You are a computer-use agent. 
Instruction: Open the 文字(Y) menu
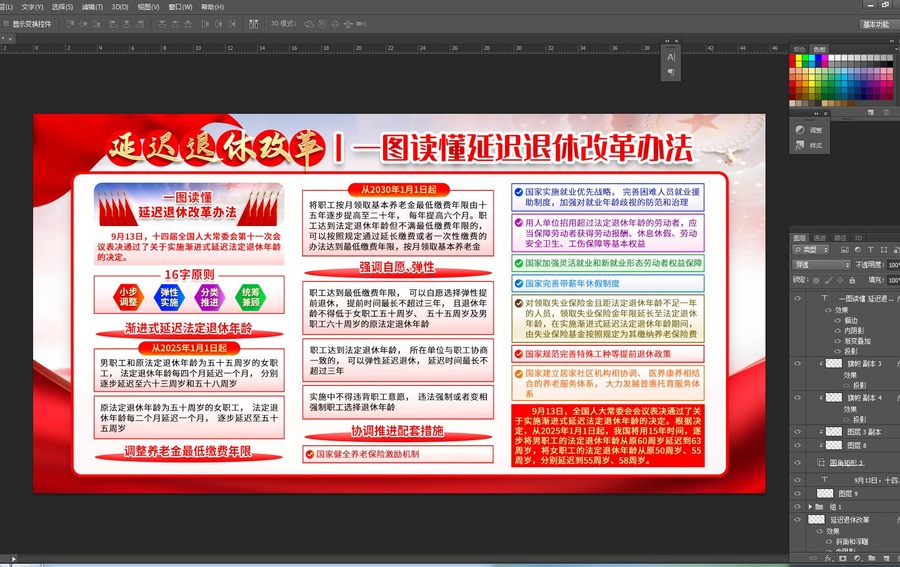32,7
